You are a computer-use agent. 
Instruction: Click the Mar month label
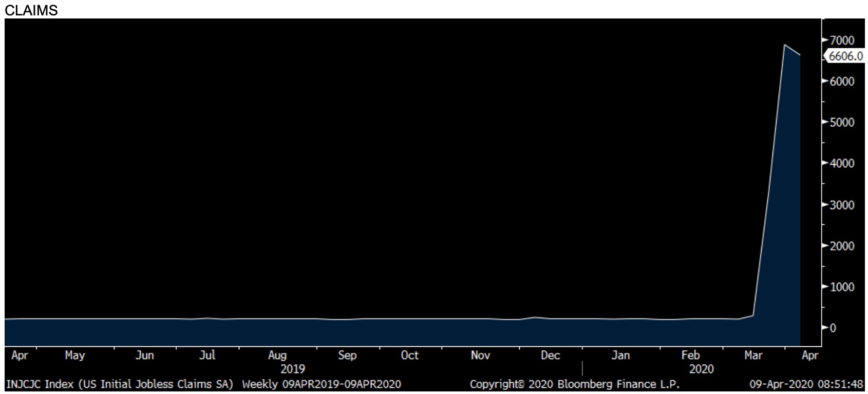pyautogui.click(x=753, y=356)
